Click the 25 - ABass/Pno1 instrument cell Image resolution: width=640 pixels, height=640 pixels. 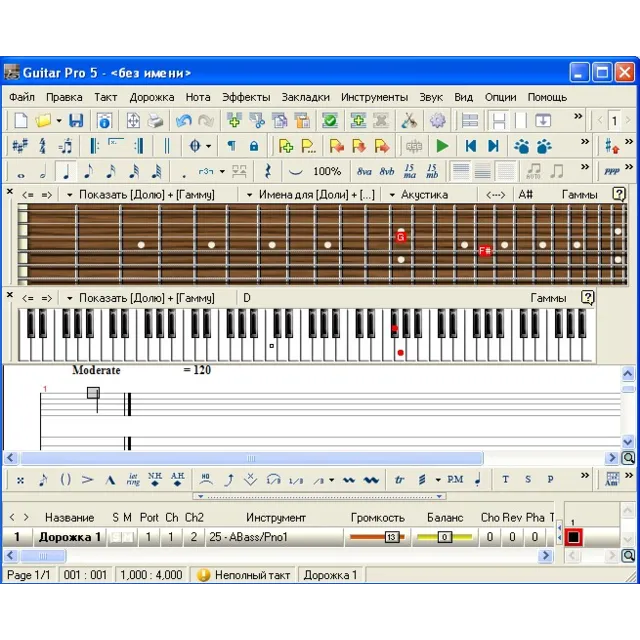coord(274,537)
